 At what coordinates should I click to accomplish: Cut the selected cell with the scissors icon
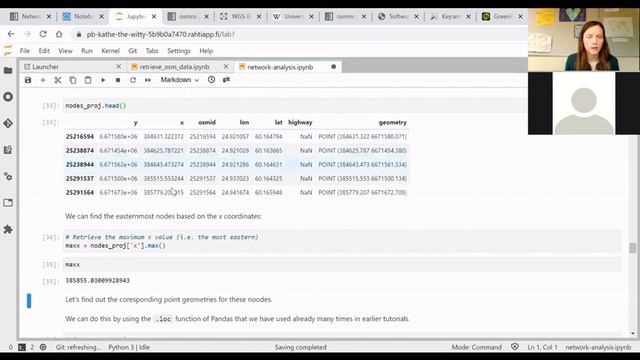[58, 80]
